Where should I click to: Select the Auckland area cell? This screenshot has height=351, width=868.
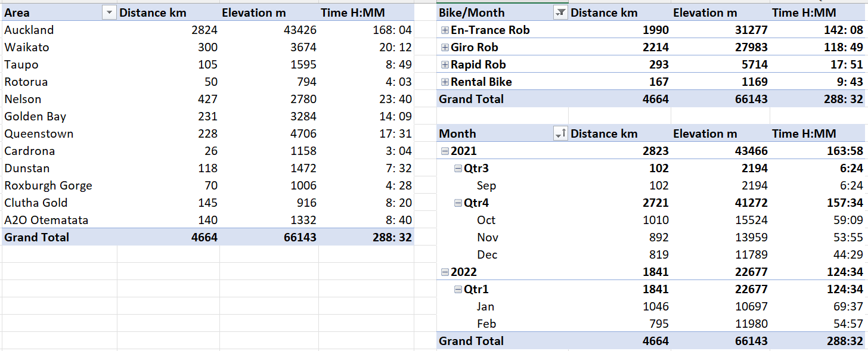(29, 30)
